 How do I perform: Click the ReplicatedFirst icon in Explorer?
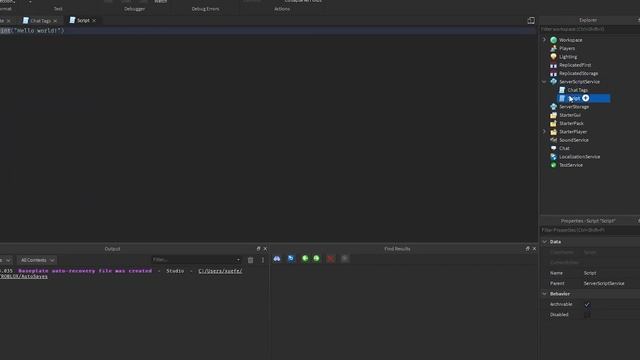[553, 65]
